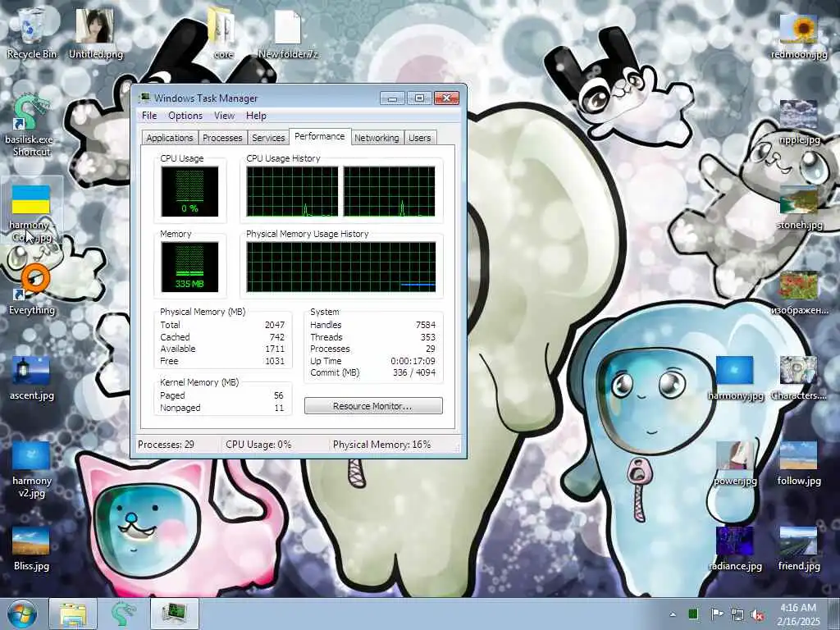
Task: Open the Options menu
Action: (x=185, y=116)
